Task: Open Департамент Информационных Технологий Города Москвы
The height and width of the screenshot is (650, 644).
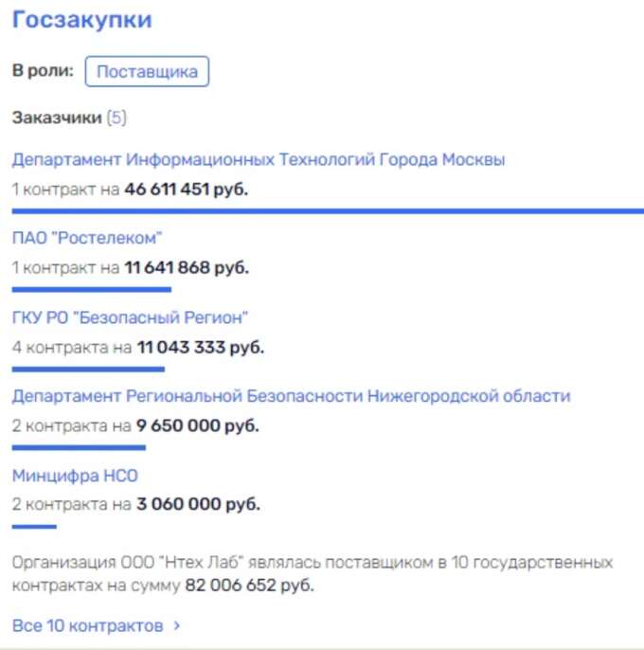Action: click(x=259, y=159)
